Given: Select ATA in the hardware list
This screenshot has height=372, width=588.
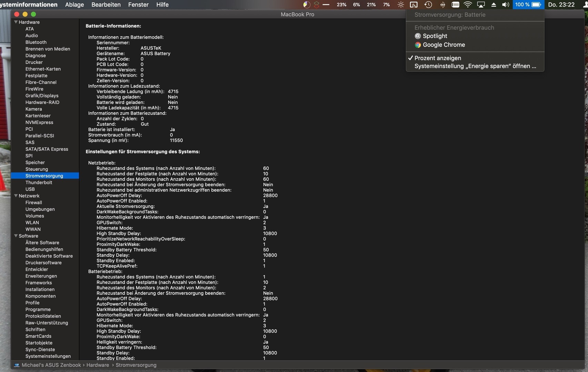Looking at the screenshot, I should pyautogui.click(x=30, y=29).
